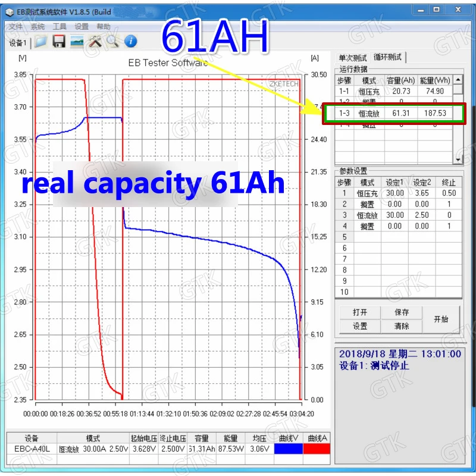Image resolution: width=476 pixels, height=476 pixels.
Task: Switch to the 单次测试 tab
Action: [x=353, y=58]
